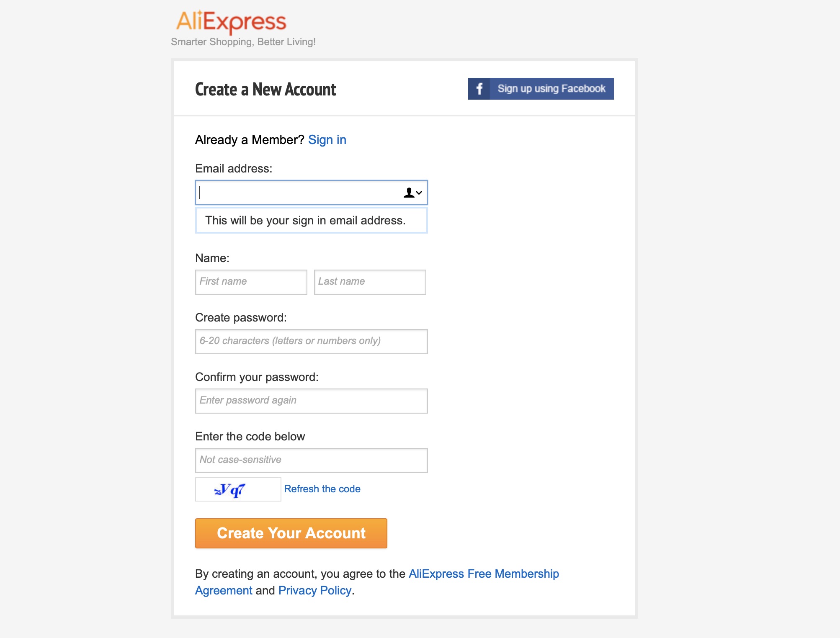This screenshot has width=840, height=638.
Task: Open the Privacy Policy link
Action: tap(315, 590)
